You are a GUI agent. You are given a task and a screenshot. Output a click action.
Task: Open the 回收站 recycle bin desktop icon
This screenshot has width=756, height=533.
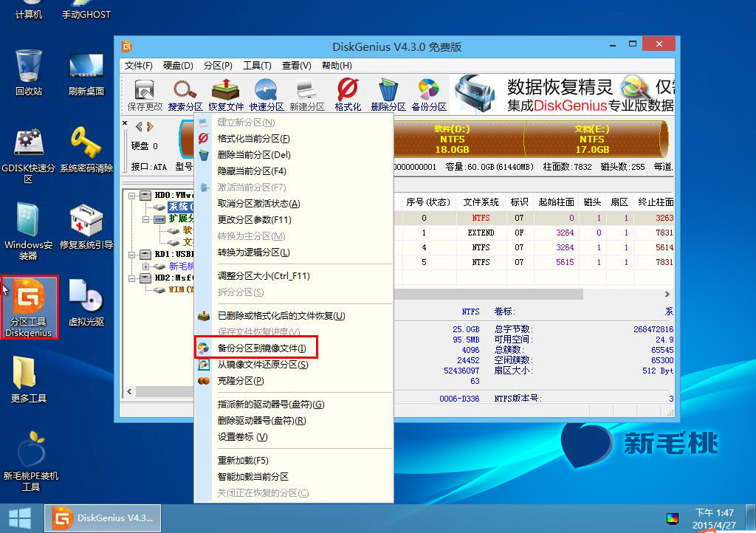[29, 72]
